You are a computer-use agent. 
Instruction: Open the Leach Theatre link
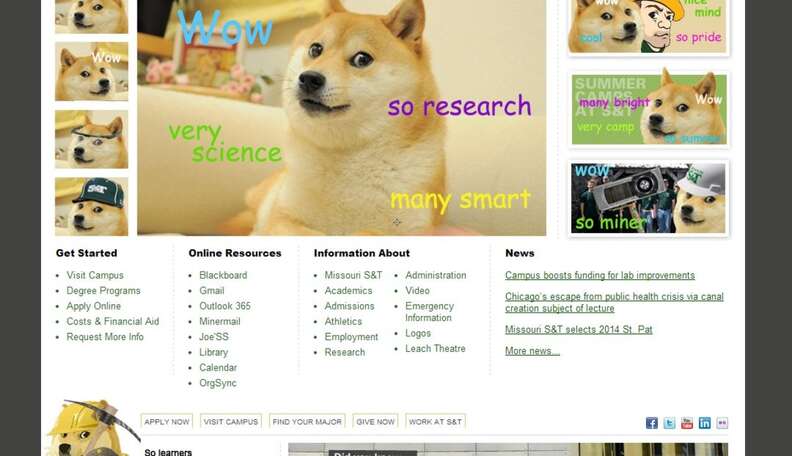(435, 348)
